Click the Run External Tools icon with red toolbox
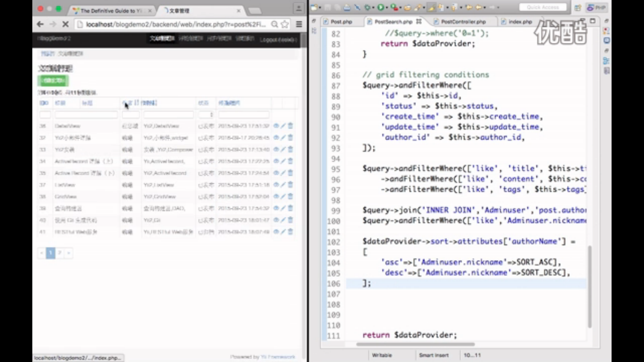Image resolution: width=644 pixels, height=362 pixels. 393,8
